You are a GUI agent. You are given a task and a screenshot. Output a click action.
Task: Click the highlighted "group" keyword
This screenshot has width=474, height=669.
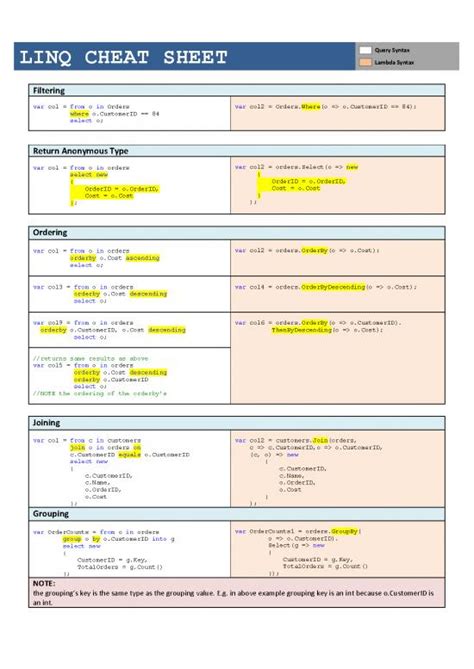pos(72,539)
